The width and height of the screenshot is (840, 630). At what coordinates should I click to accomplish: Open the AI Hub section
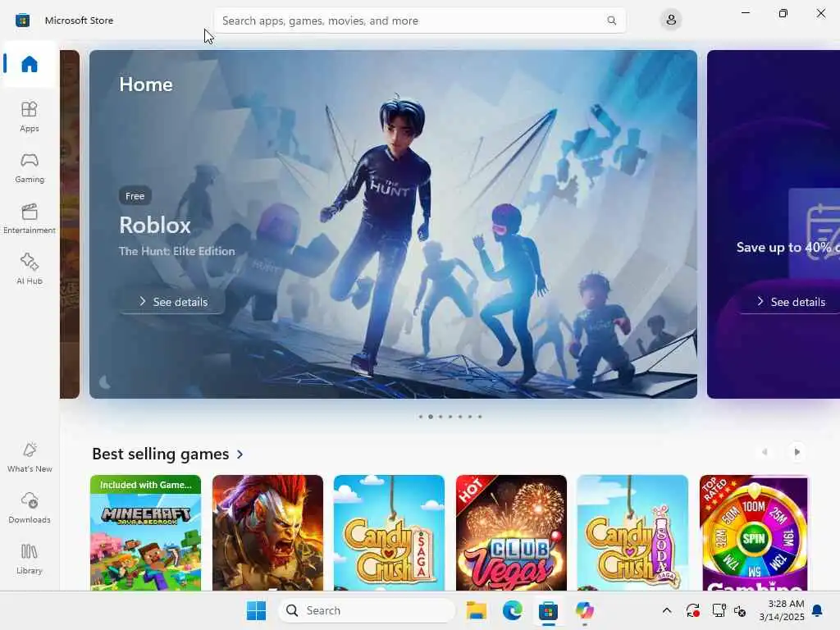point(30,269)
